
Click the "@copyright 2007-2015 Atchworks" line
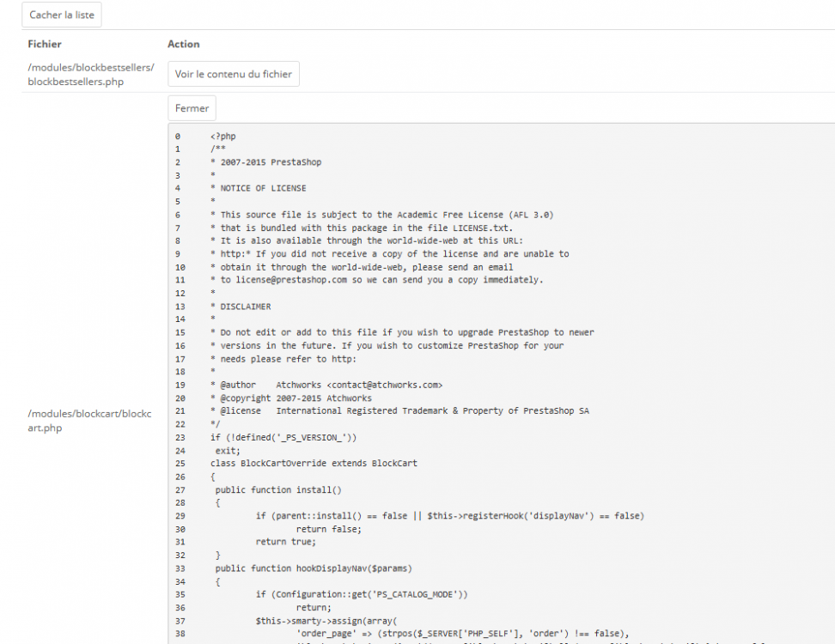pos(291,398)
